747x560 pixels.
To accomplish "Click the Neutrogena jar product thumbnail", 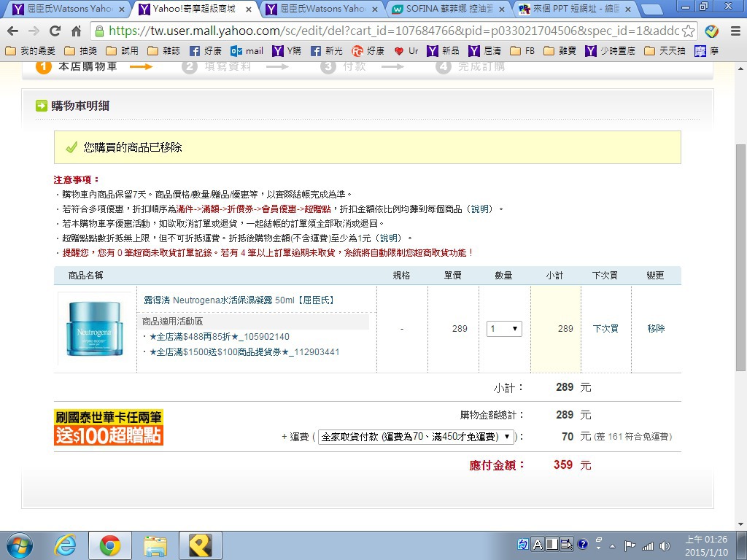I will pos(95,329).
